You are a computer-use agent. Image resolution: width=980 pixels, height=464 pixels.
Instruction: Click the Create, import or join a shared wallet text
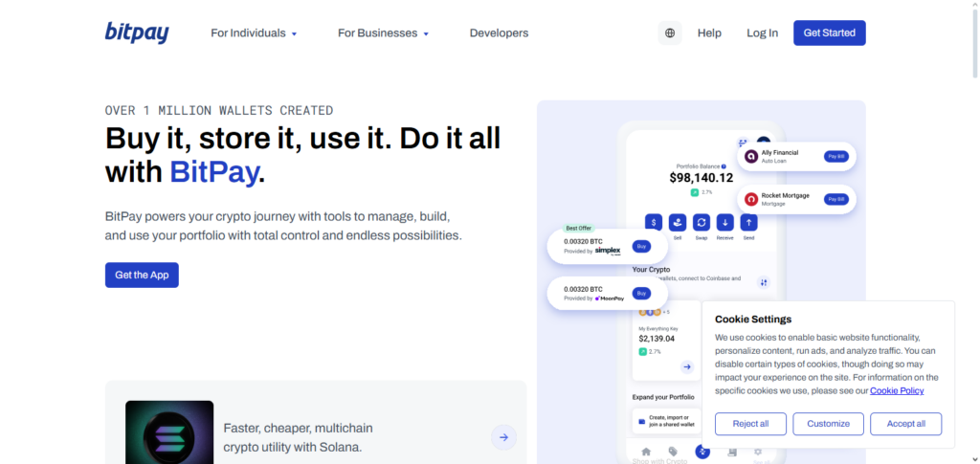click(x=672, y=421)
